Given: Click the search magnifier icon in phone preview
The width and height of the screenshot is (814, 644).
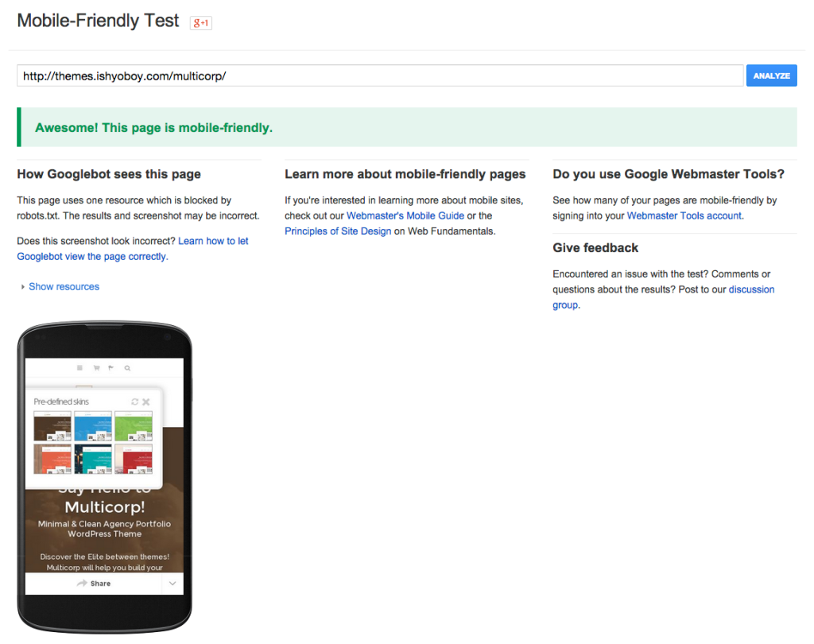Looking at the screenshot, I should click(x=127, y=368).
